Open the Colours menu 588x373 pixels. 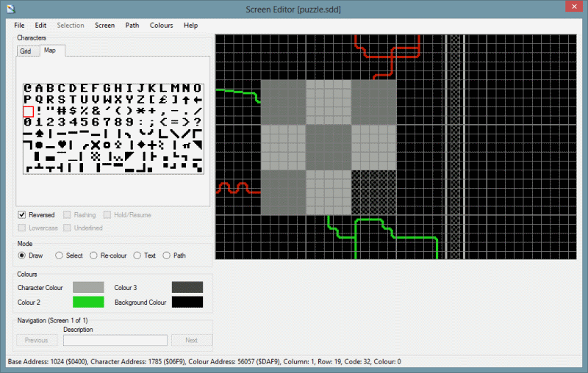point(161,25)
